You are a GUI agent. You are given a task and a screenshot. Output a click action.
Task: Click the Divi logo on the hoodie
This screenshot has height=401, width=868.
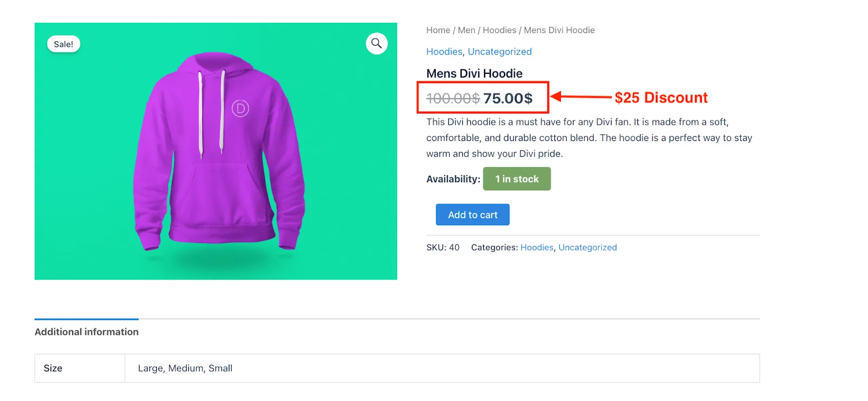click(240, 109)
